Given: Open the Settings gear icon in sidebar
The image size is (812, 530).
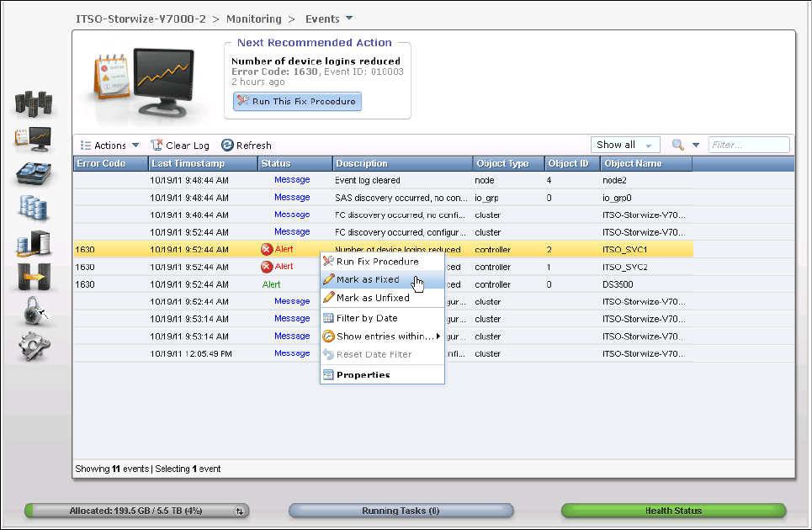Looking at the screenshot, I should point(34,347).
